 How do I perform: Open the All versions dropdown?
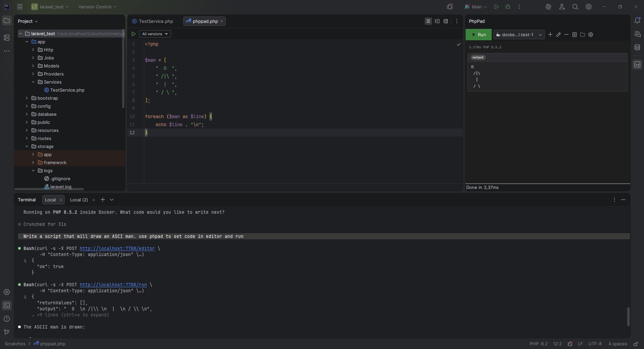pyautogui.click(x=155, y=34)
